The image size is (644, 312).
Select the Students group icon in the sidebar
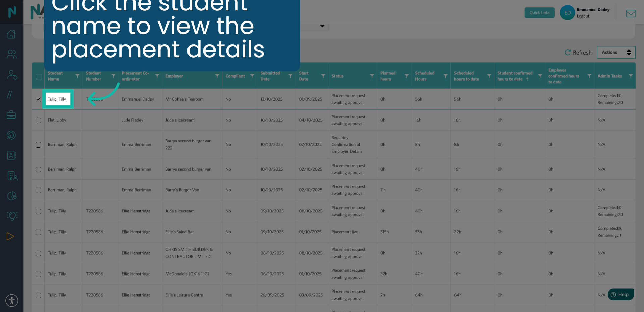coord(12,54)
